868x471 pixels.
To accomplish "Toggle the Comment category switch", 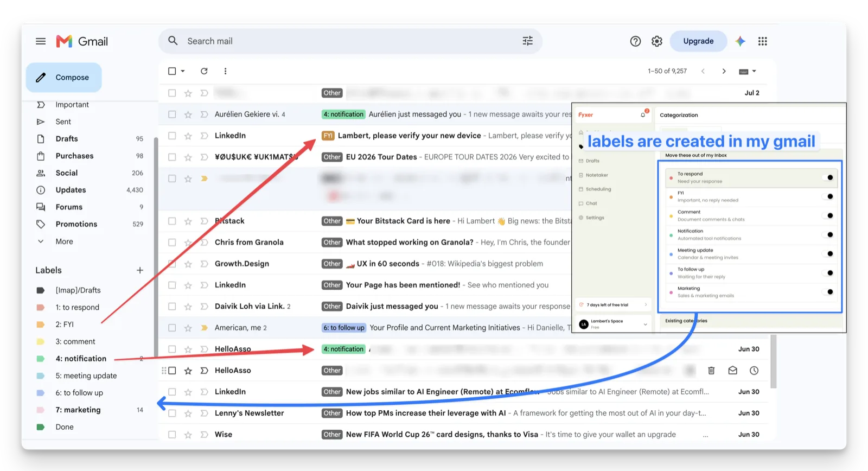I will tap(829, 215).
